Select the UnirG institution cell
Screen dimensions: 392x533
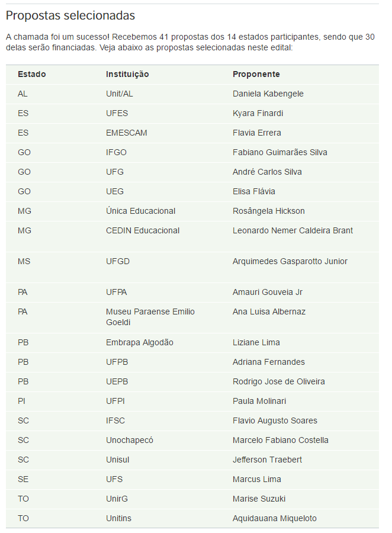117,499
